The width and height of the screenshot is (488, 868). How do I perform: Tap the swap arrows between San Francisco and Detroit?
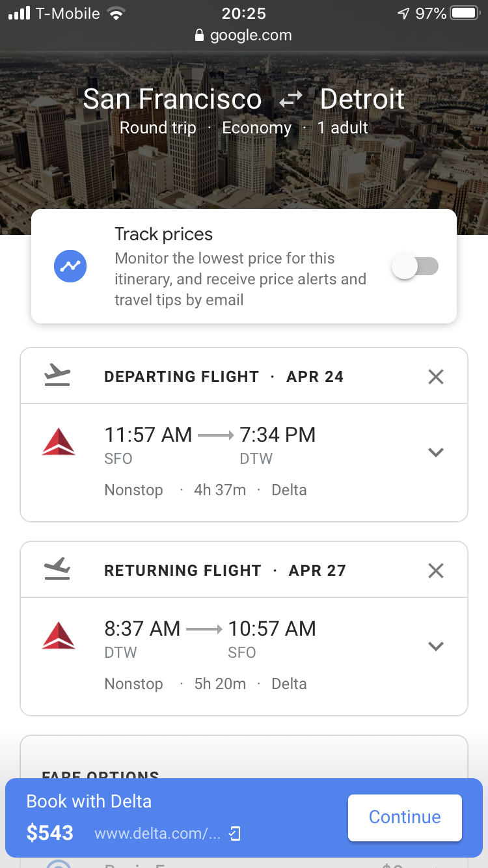(x=291, y=100)
